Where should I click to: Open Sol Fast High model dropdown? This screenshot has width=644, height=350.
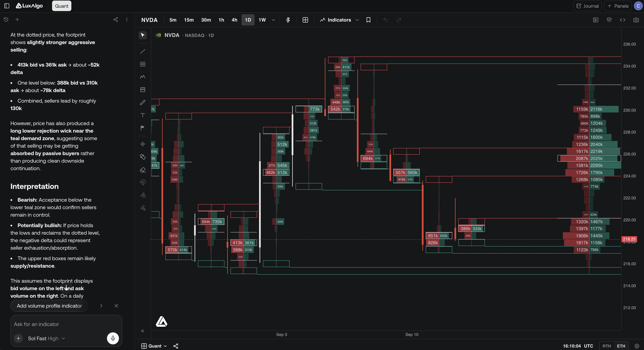click(46, 339)
